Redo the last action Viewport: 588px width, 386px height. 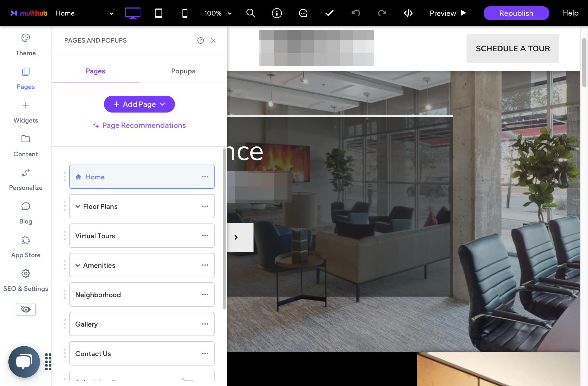pyautogui.click(x=382, y=13)
